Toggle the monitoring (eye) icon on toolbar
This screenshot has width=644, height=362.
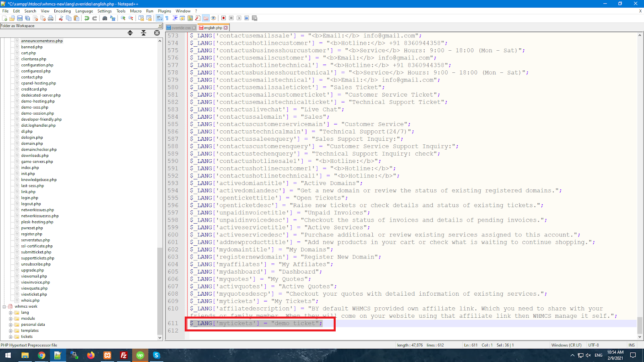coord(213,18)
